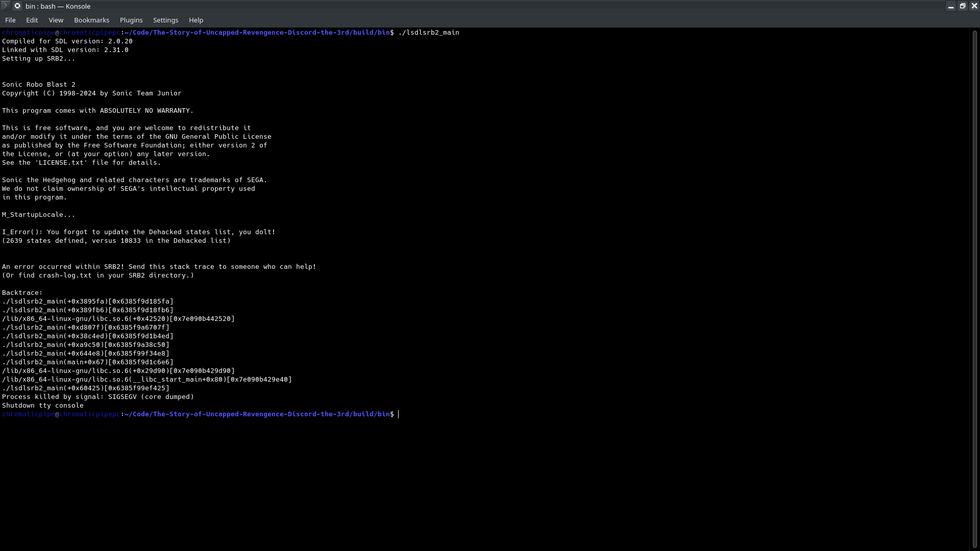Click the pin window icon in title bar
The height and width of the screenshot is (551, 980).
18,6
